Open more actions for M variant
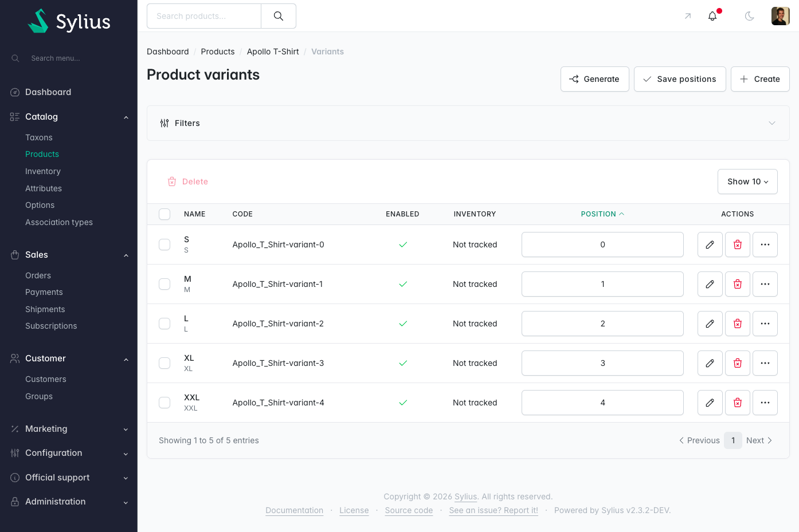This screenshot has width=799, height=532. tap(765, 284)
